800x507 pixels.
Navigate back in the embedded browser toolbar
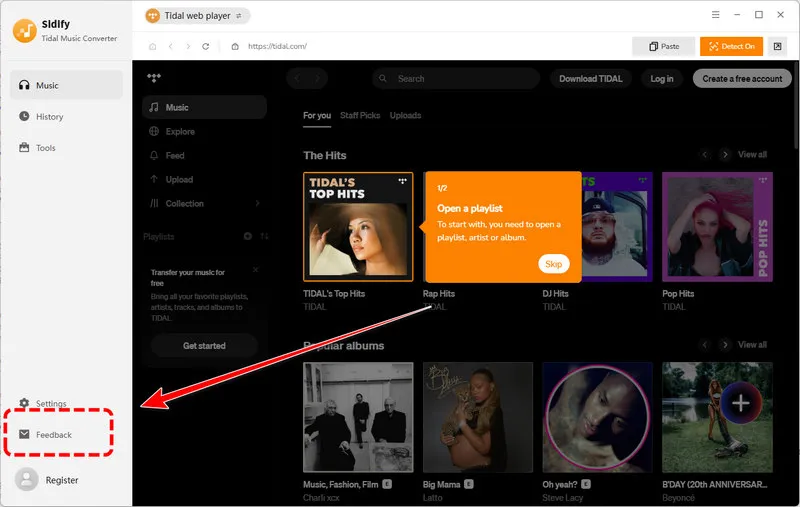point(170,46)
